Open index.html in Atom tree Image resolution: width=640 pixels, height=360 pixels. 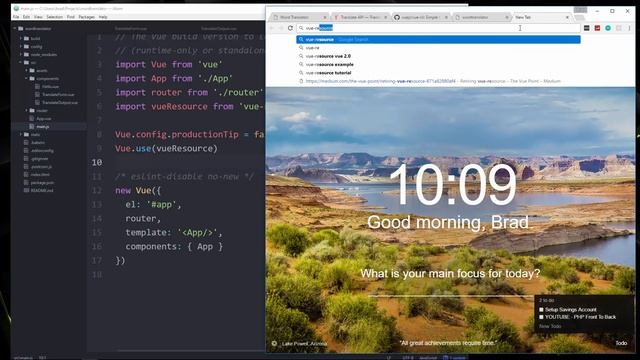click(40, 174)
